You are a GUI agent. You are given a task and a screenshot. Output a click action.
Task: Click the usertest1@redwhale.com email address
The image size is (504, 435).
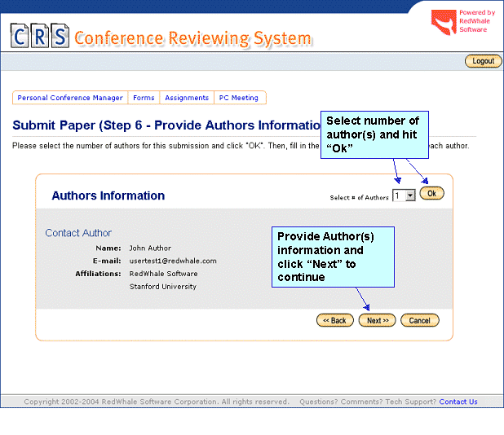173,261
